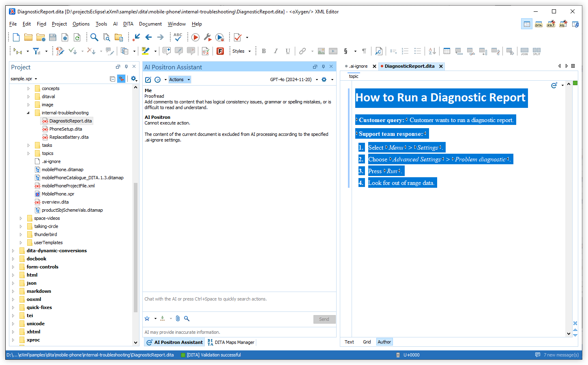The image size is (588, 365).
Task: Create a new document with the New icon
Action: coord(16,37)
